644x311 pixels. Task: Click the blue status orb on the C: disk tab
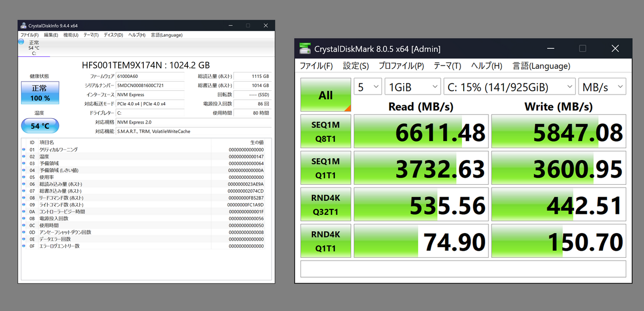[21, 42]
